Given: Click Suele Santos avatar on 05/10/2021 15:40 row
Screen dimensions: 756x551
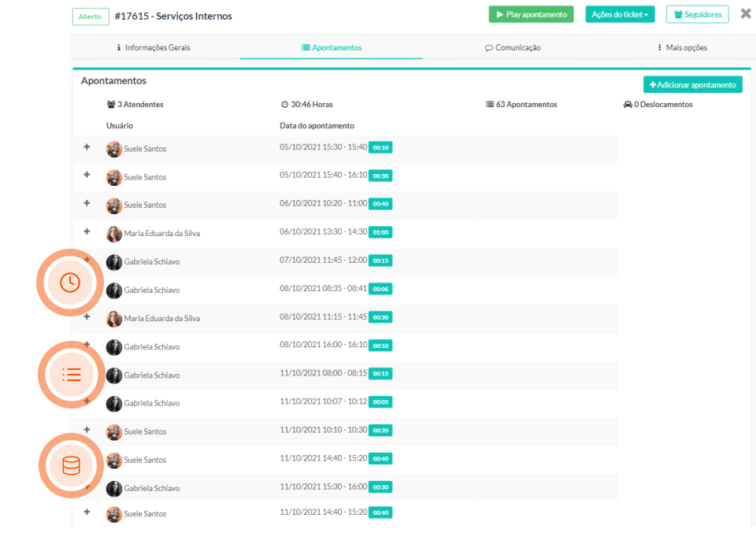Looking at the screenshot, I should [x=114, y=177].
